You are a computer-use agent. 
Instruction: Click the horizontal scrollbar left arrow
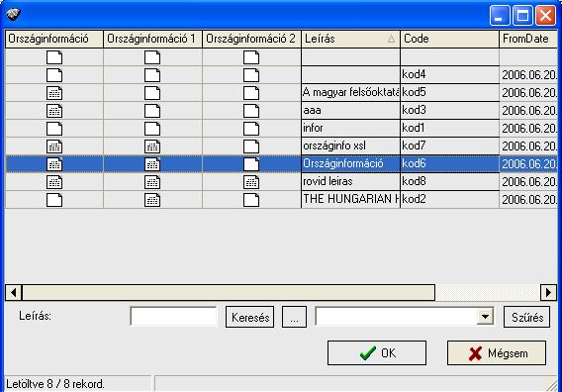[x=13, y=293]
